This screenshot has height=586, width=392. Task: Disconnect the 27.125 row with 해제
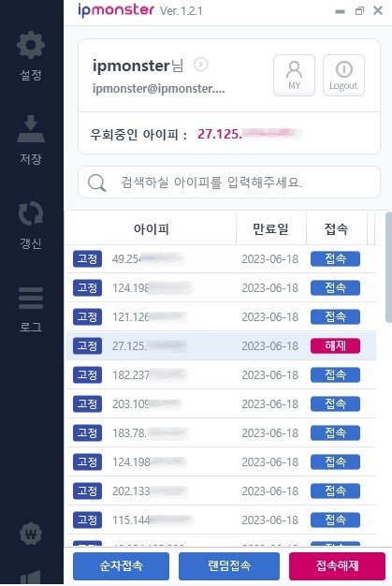coord(335,345)
